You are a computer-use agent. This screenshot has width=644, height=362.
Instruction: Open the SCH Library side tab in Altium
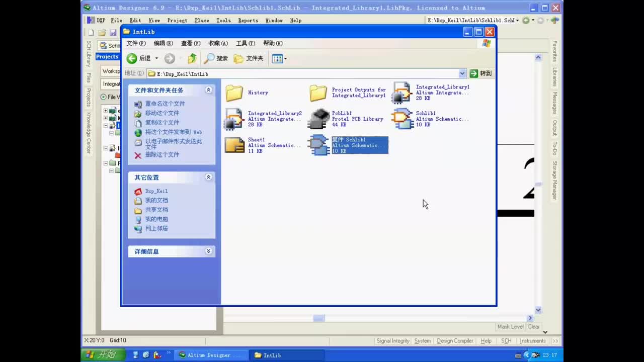(x=89, y=54)
